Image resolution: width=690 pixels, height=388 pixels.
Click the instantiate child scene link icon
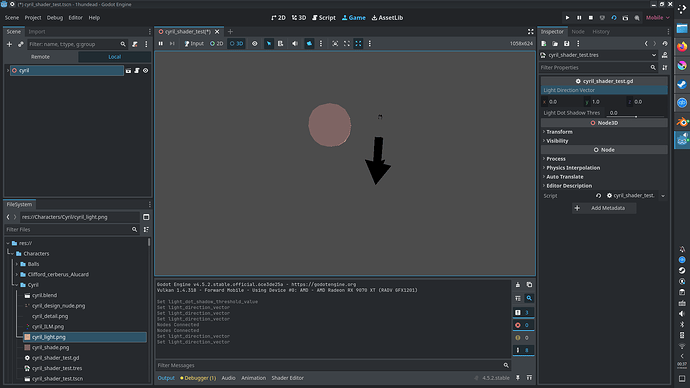(20, 44)
